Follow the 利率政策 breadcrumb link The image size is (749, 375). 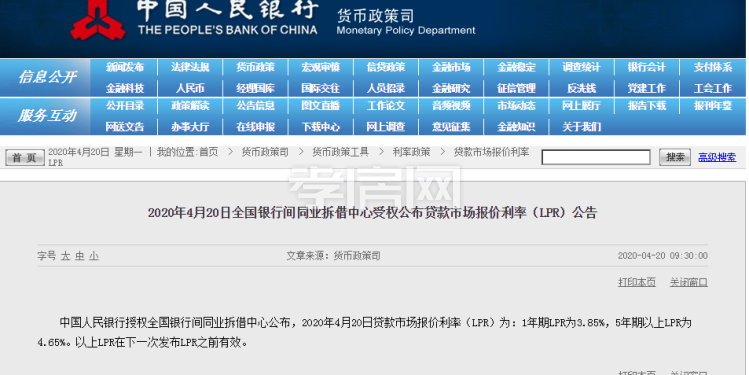click(411, 152)
